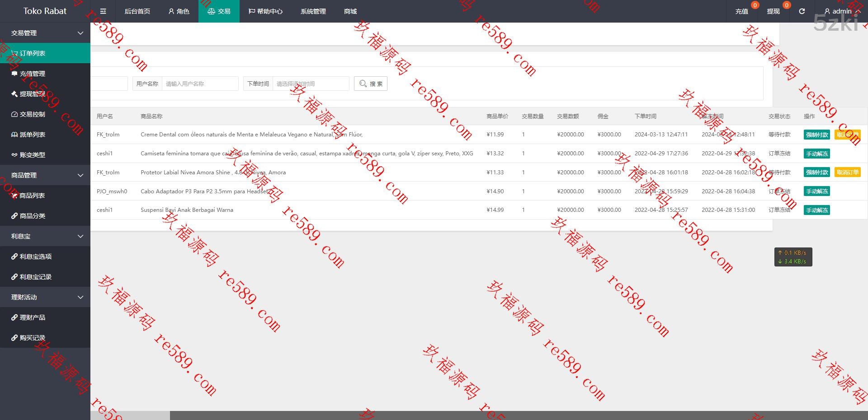Open 充值管理 in the sidebar
868x420 pixels.
(32, 74)
